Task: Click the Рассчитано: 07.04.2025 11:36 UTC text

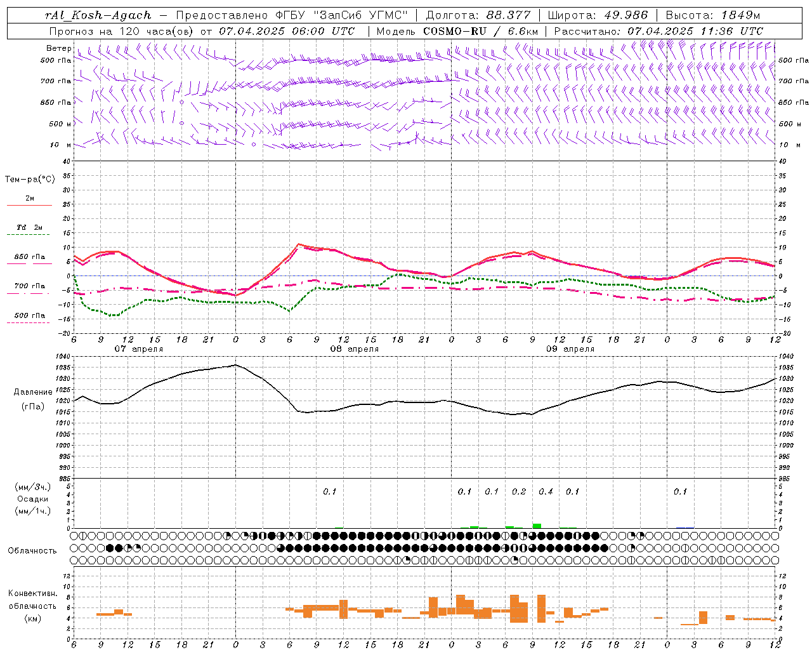Action: [658, 31]
